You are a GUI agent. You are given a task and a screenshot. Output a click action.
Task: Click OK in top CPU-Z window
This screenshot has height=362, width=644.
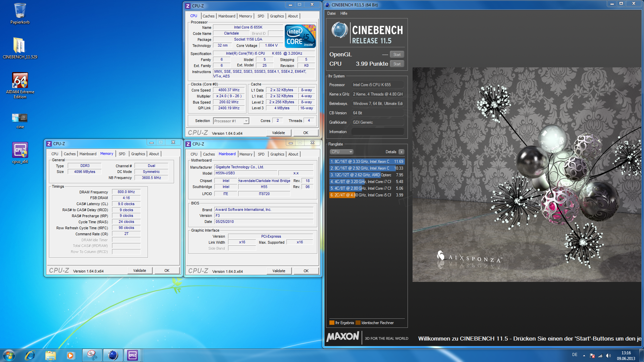[x=306, y=133]
